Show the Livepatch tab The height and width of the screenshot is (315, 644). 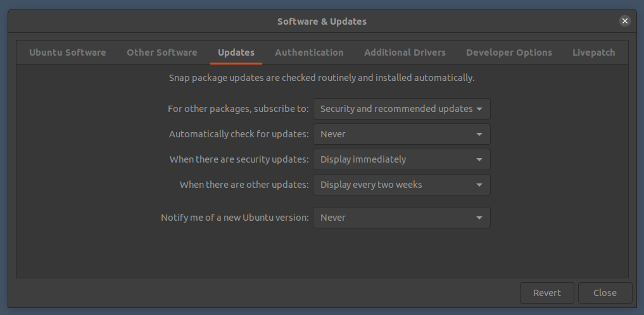pos(593,52)
